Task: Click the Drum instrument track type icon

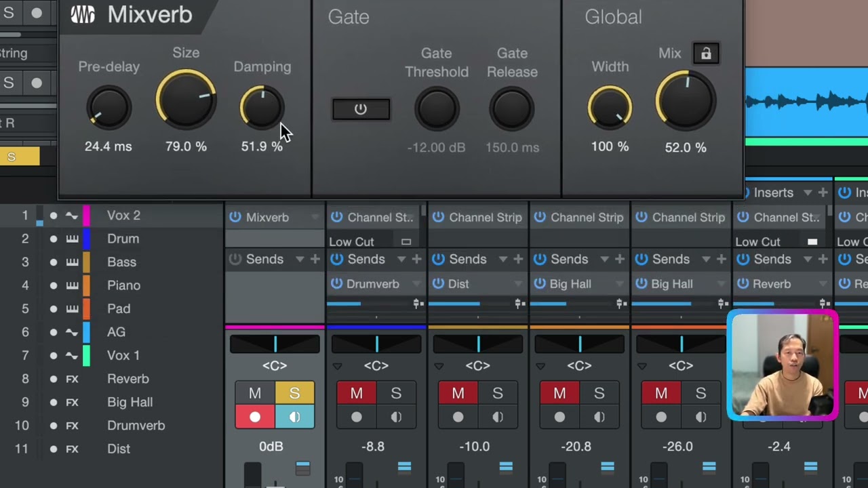Action: coord(72,239)
